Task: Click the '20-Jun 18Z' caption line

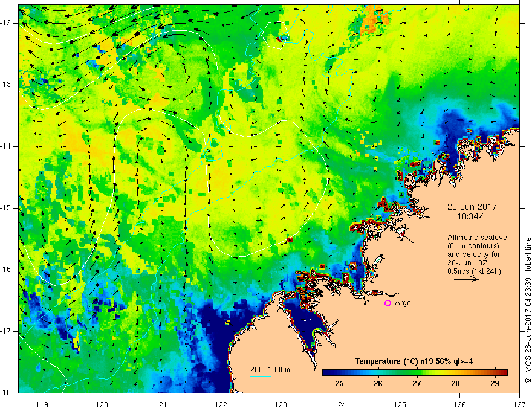Action: 467,263
